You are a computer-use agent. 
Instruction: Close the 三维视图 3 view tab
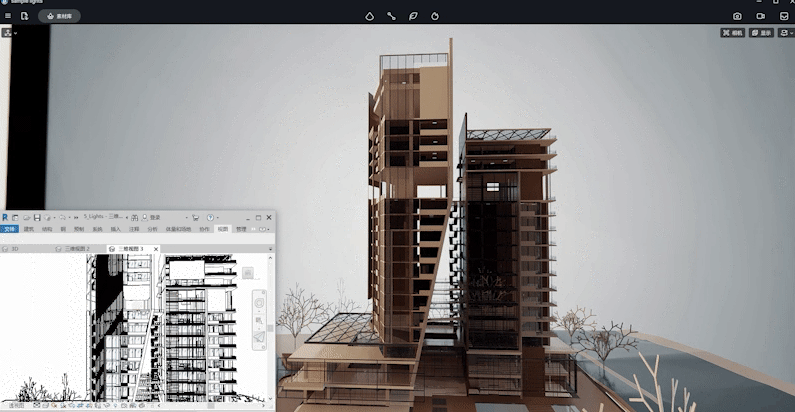click(156, 249)
